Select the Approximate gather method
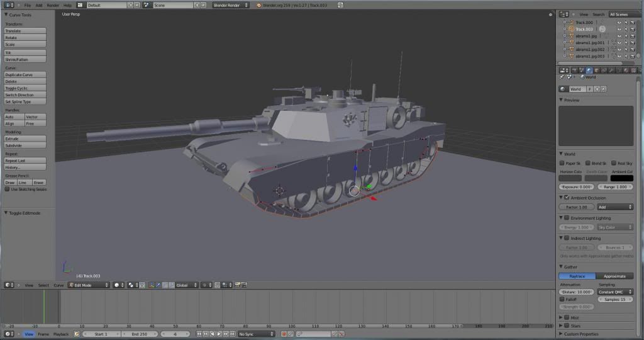This screenshot has width=644, height=340. click(614, 276)
